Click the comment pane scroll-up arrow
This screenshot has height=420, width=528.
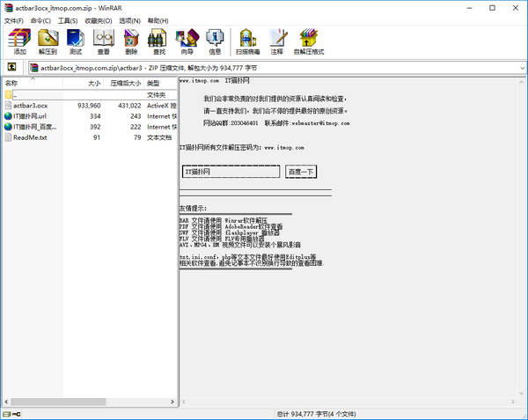tap(521, 82)
